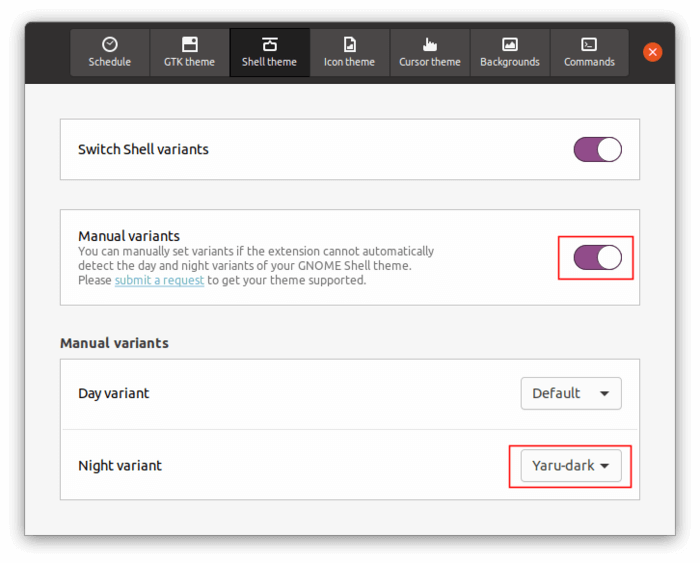Disable the Manual variants toggle
The width and height of the screenshot is (700, 563).
tap(597, 258)
